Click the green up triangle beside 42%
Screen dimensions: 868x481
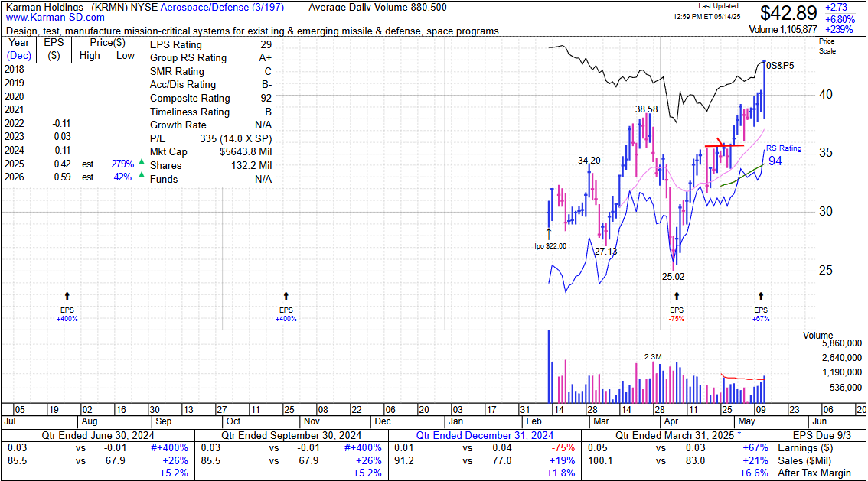coord(142,175)
